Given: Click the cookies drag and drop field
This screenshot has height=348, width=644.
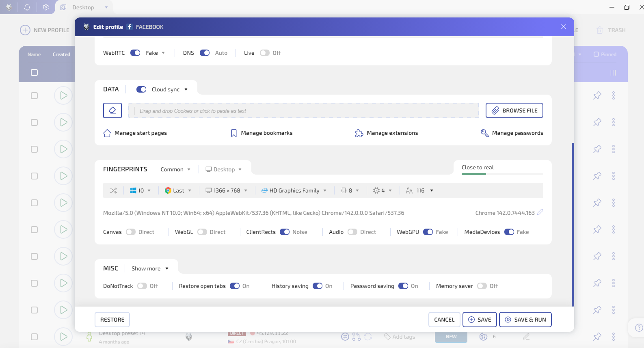Looking at the screenshot, I should pos(304,110).
